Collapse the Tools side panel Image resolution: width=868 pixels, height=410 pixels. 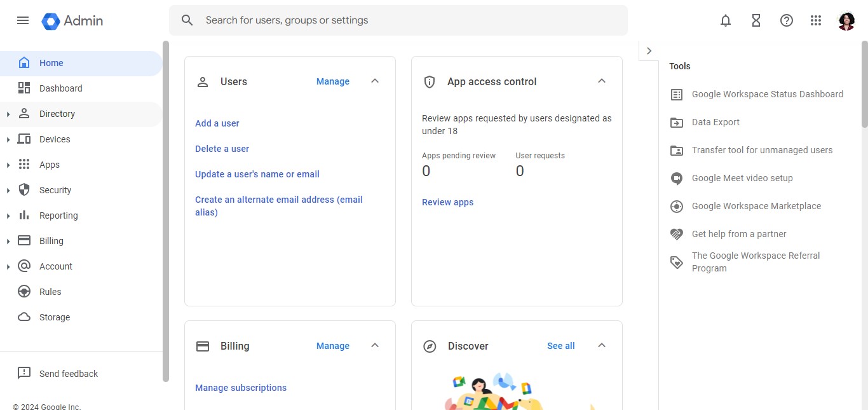pos(649,51)
